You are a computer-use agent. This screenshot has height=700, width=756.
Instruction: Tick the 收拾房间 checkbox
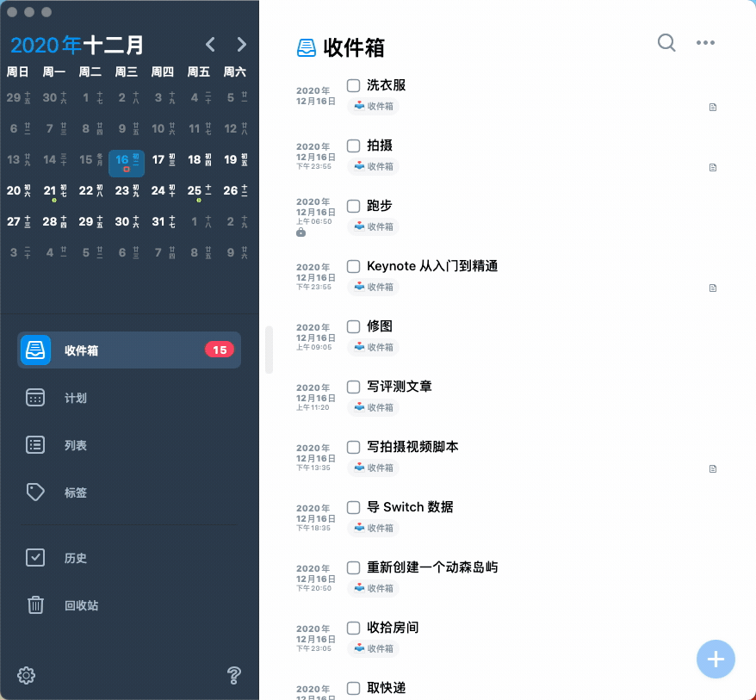(353, 629)
